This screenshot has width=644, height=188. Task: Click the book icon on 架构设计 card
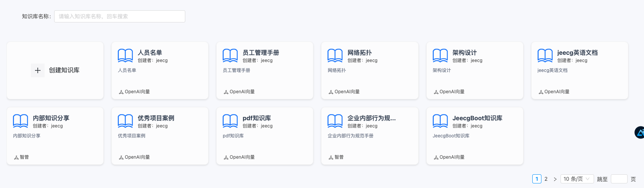440,56
